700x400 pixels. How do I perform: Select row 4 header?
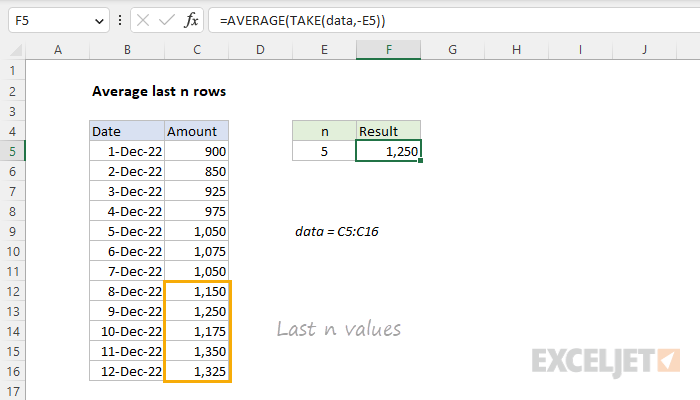(12, 131)
